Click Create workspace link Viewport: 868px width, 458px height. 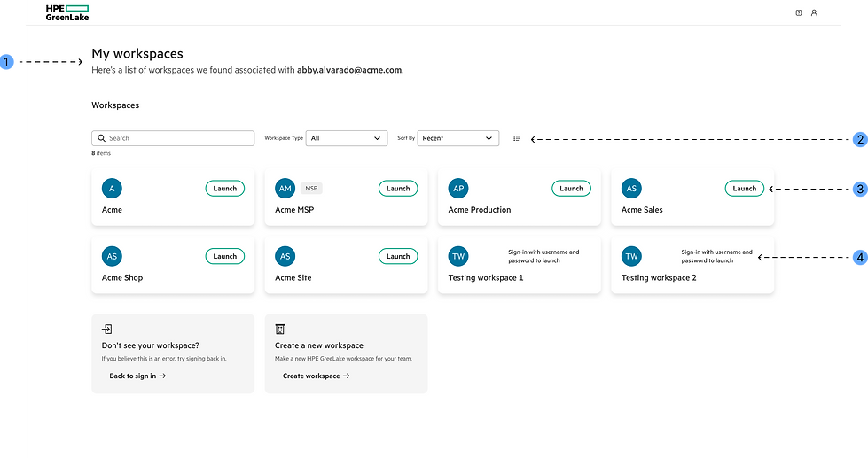[x=317, y=376]
